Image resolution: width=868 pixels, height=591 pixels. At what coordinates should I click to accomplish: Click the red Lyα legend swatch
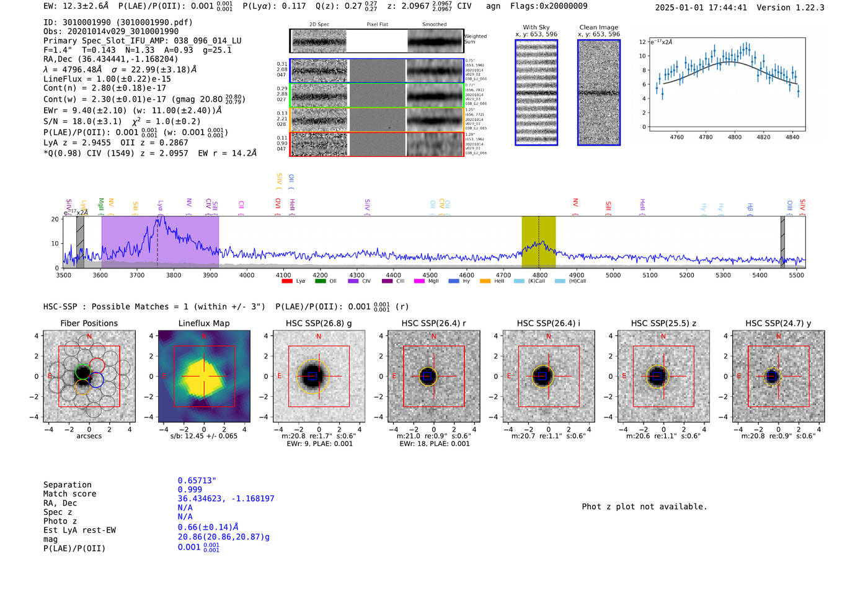click(286, 281)
